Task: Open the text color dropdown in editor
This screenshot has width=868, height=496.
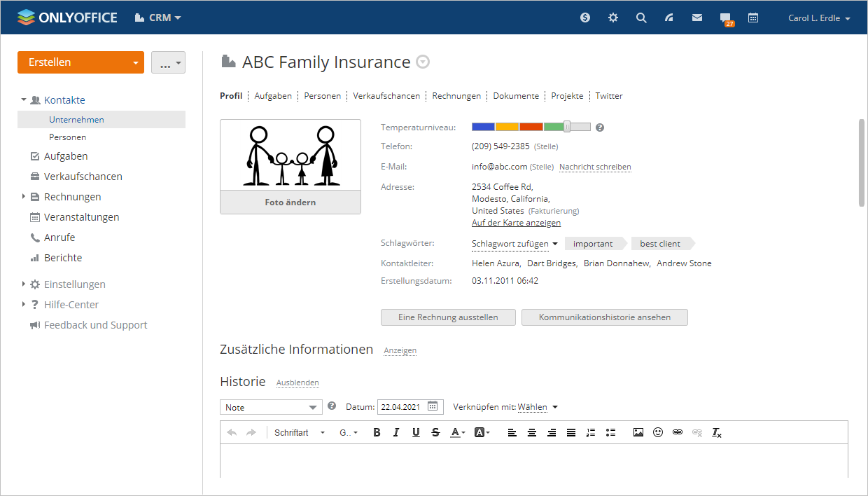Action: (x=458, y=433)
